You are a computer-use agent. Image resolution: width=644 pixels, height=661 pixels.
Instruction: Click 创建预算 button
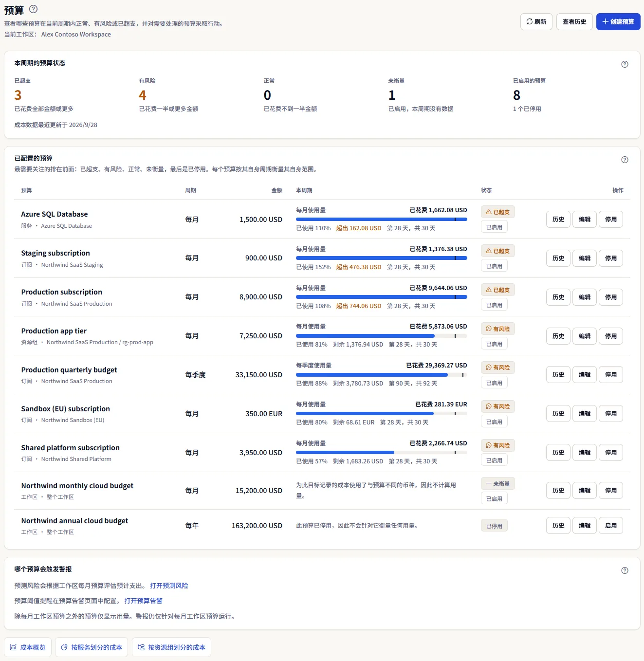tap(618, 21)
